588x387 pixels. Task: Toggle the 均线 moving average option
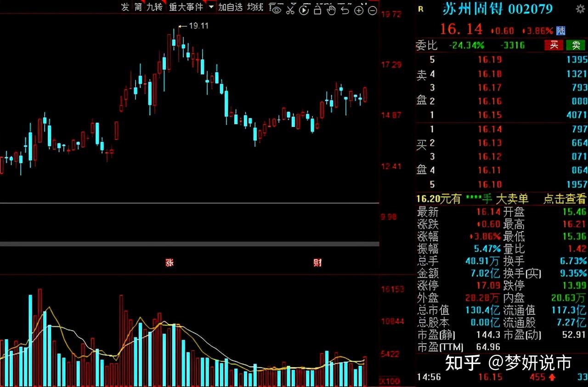click(x=255, y=7)
